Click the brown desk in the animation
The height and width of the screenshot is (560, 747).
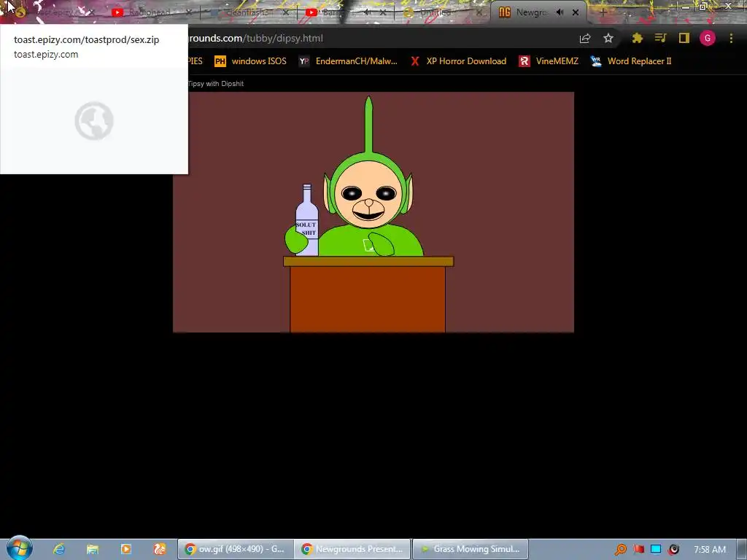pyautogui.click(x=368, y=295)
